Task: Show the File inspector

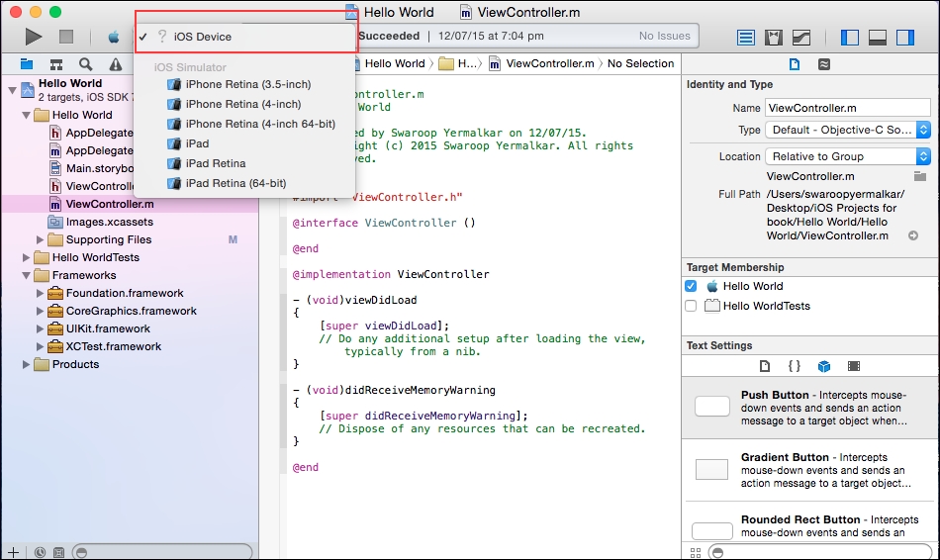Action: [x=795, y=64]
